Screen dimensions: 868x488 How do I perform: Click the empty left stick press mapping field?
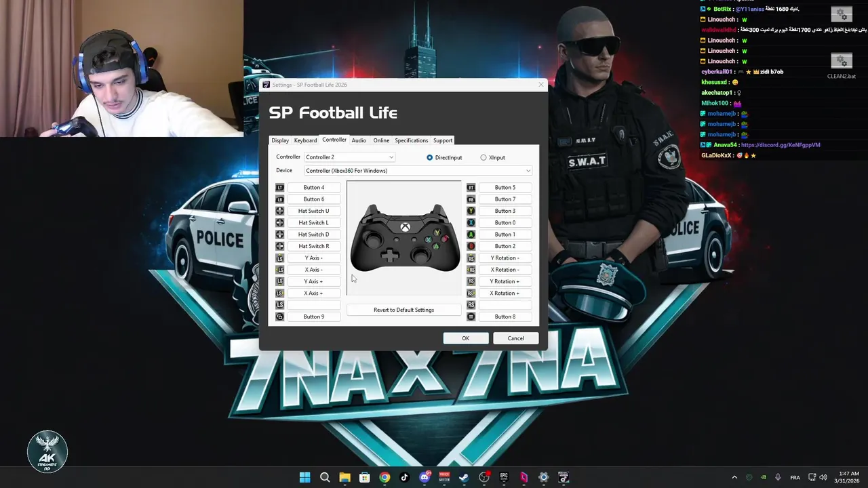[313, 305]
